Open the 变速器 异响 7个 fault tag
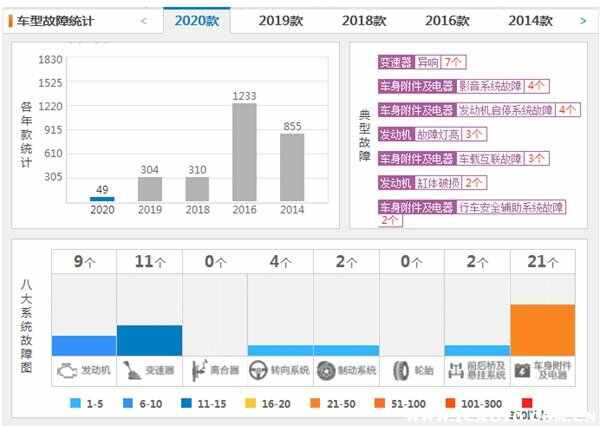 pyautogui.click(x=422, y=62)
